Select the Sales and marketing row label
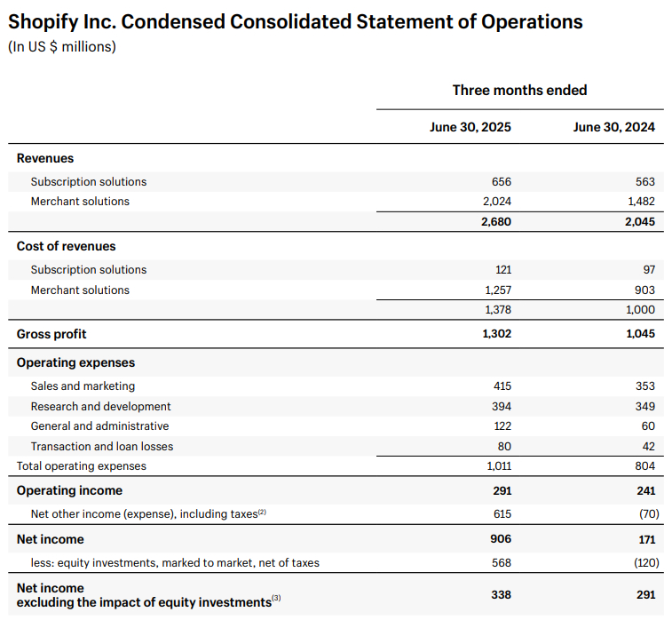Viewport: 672px width, 620px height. tap(83, 386)
